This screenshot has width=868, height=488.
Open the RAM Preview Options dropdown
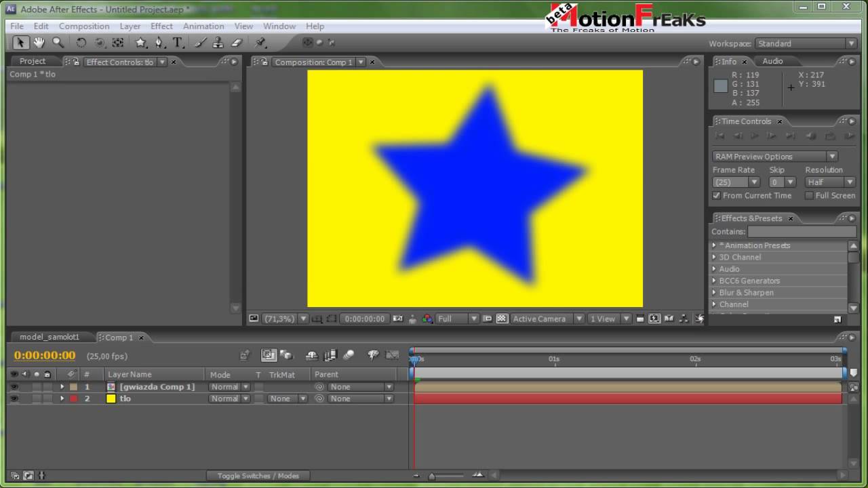click(x=775, y=157)
